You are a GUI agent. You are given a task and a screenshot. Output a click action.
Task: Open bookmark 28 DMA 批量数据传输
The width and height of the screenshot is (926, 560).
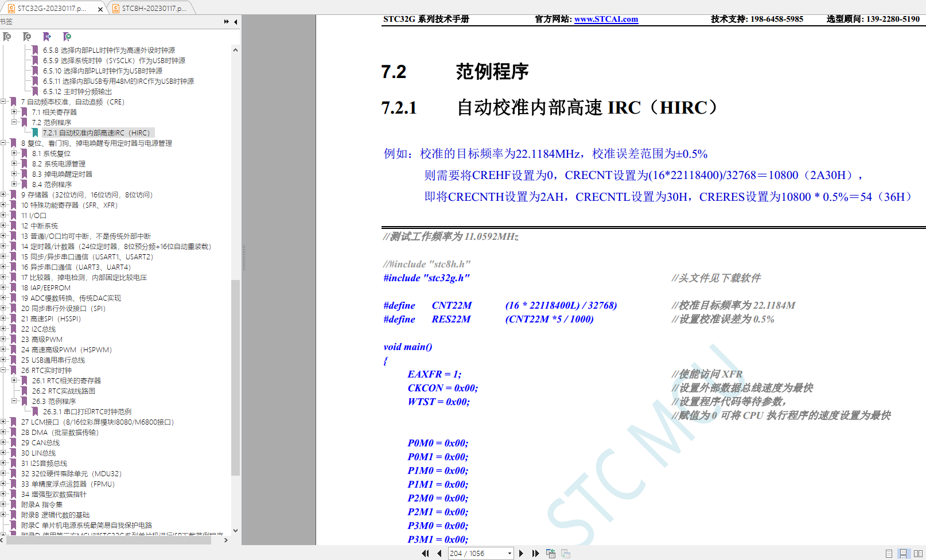(60, 432)
